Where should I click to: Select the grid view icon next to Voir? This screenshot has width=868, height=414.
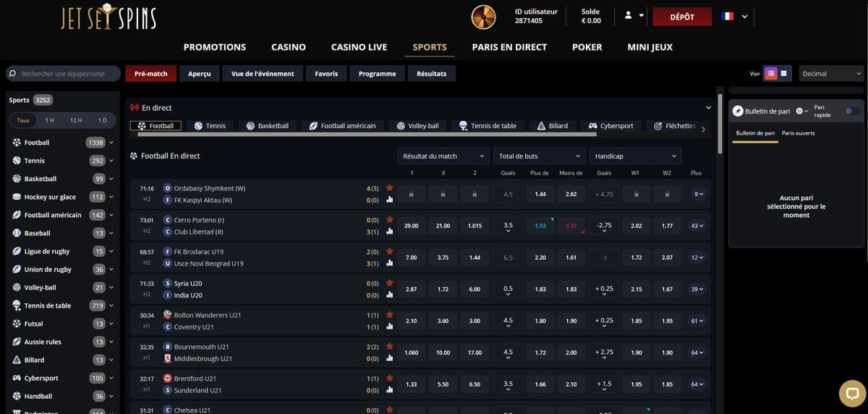coord(785,73)
